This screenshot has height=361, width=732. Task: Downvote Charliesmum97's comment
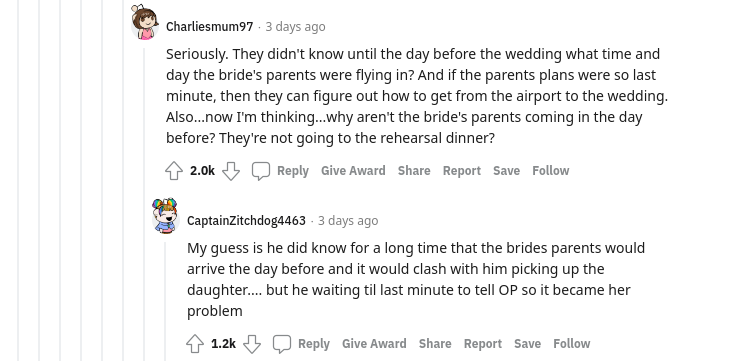[231, 171]
